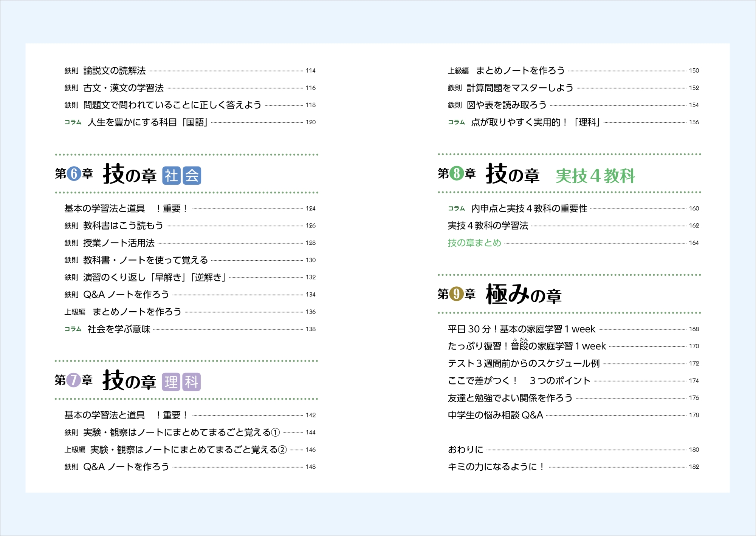Click page number 164
Image resolution: width=756 pixels, height=536 pixels.
coord(694,243)
